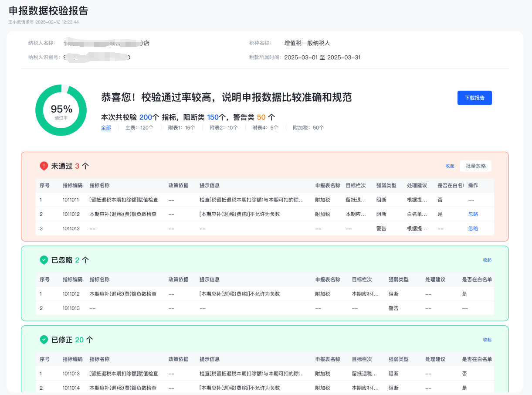
Task: Select the 附表2：10个 filter tab
Action: point(224,128)
